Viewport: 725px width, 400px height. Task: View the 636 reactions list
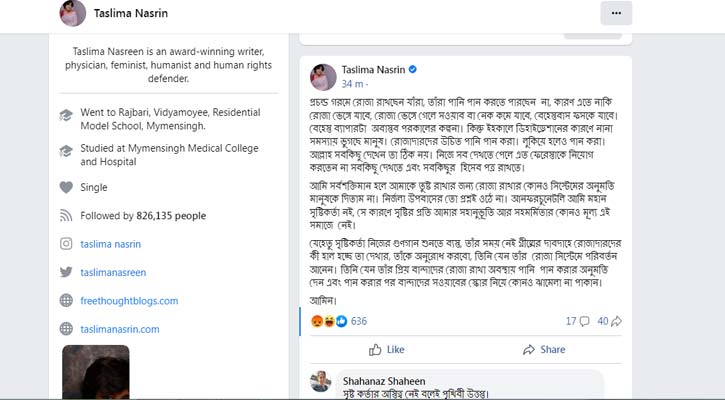pyautogui.click(x=360, y=321)
